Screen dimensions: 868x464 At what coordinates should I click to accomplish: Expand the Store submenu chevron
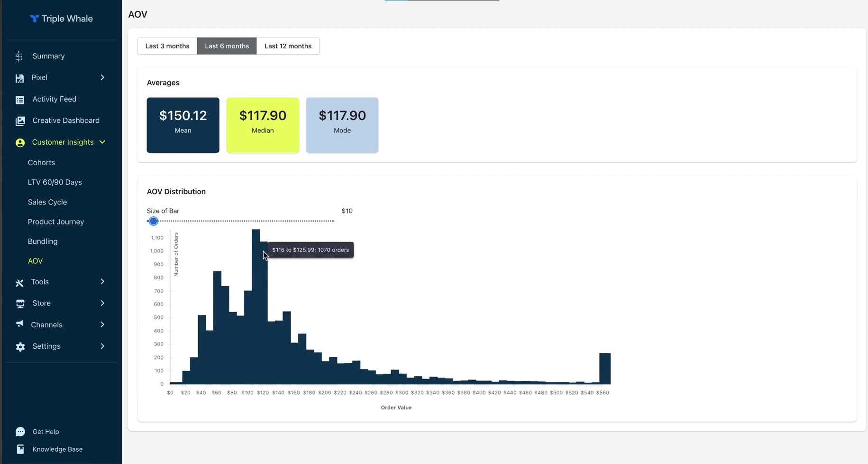click(102, 303)
